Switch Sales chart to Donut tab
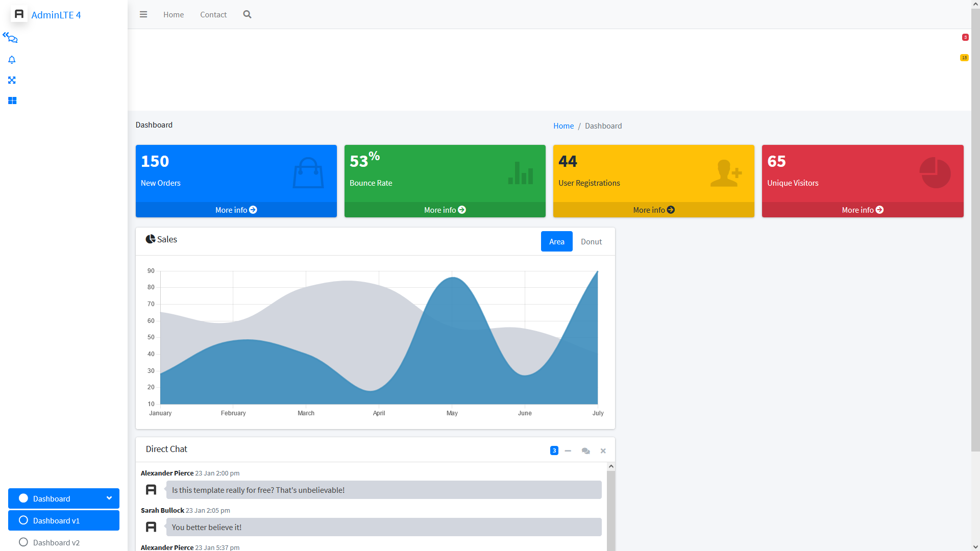 tap(591, 241)
